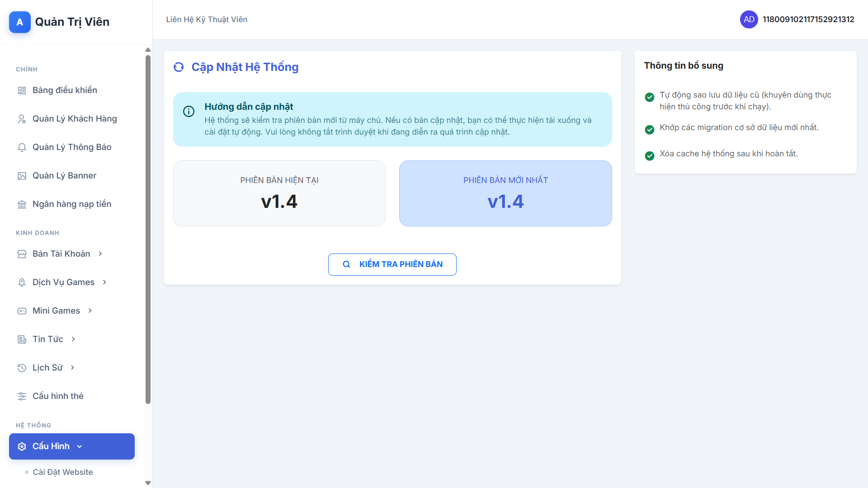Click the Mini Games controller icon
This screenshot has width=868, height=488.
(22, 311)
